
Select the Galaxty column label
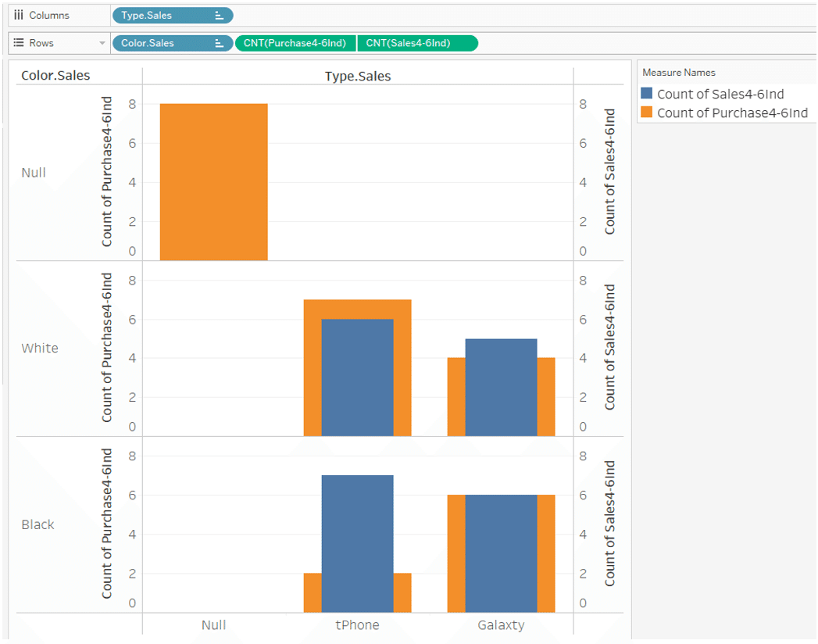click(502, 624)
